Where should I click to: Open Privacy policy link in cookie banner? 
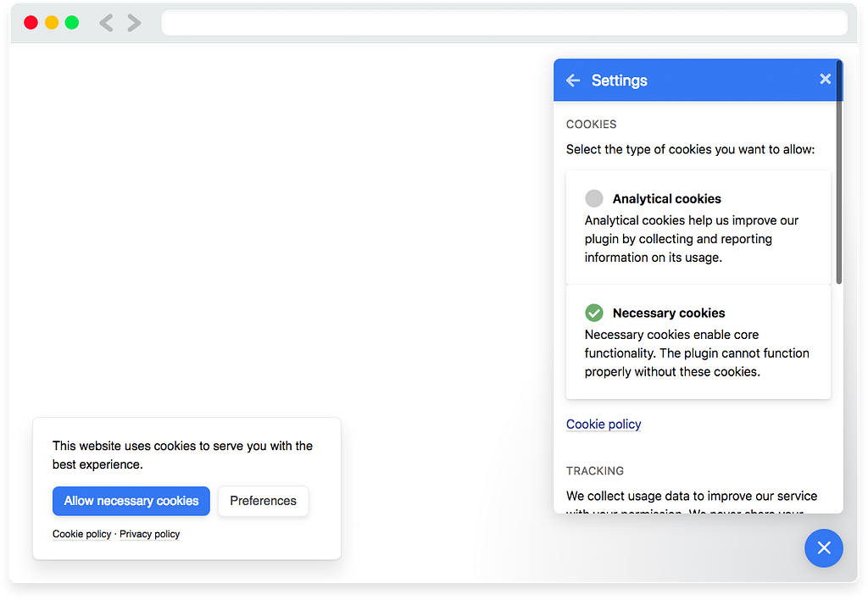tap(149, 534)
